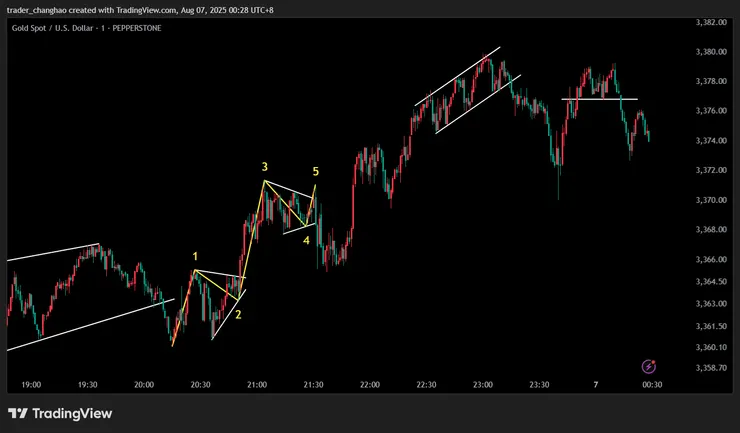Click the trader_changhao created with TradingView.com header

click(x=140, y=10)
